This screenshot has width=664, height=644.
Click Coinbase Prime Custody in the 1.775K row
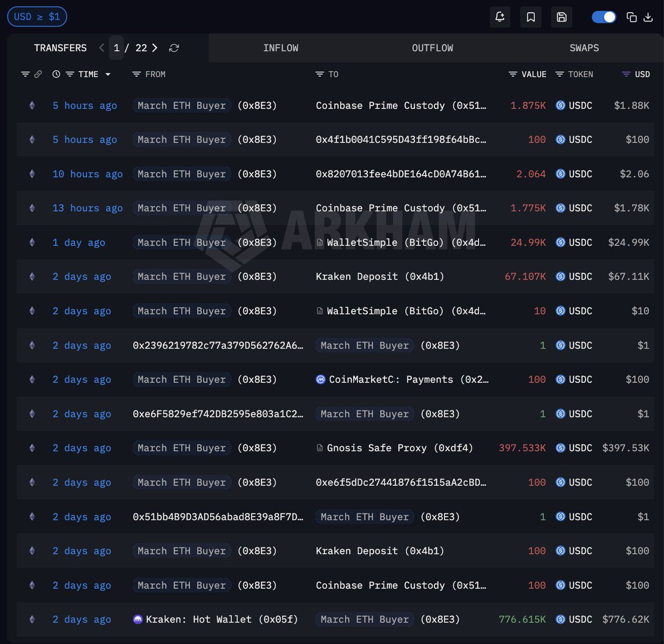click(x=401, y=208)
